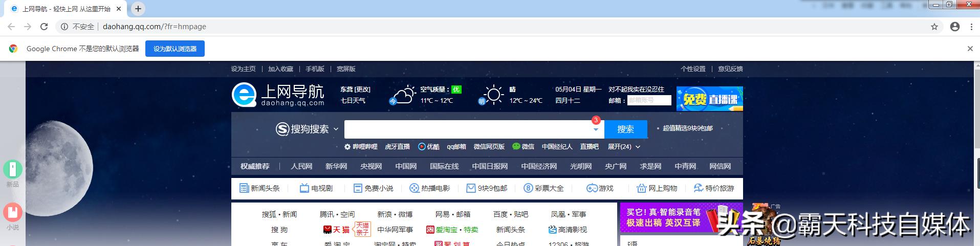This screenshot has width=980, height=246.
Task: Open 意见反馈 link
Action: click(730, 69)
